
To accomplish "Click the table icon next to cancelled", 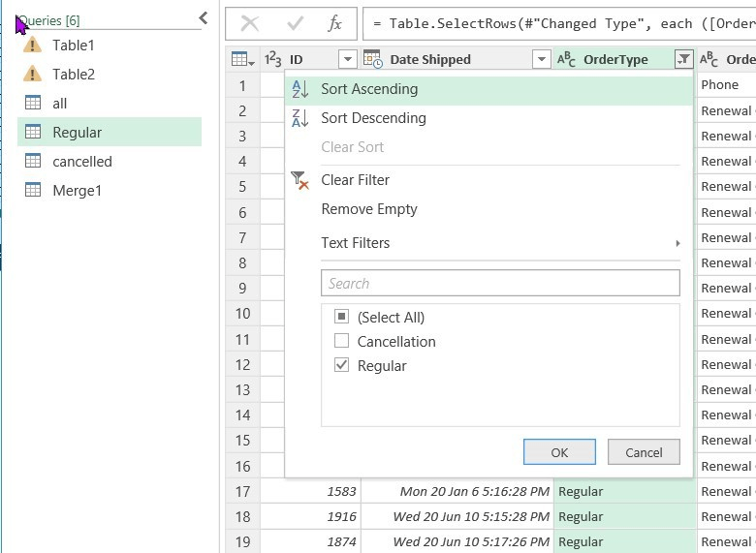I will [x=33, y=161].
